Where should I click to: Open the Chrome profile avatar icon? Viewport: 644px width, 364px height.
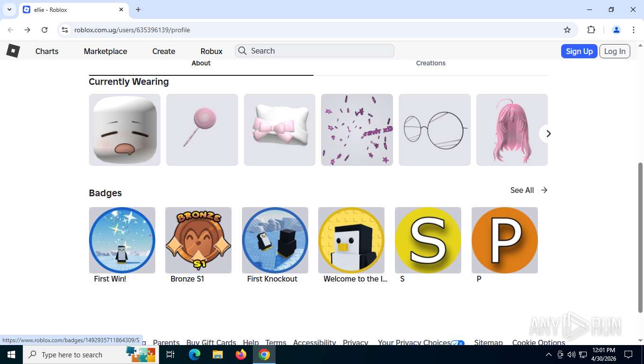[x=616, y=30]
